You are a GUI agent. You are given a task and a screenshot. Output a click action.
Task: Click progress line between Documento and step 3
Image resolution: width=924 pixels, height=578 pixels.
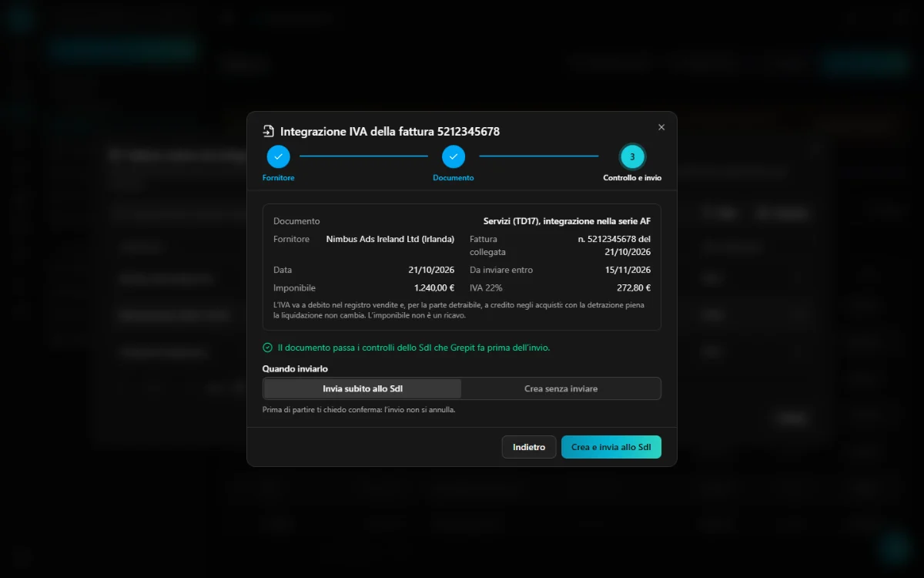pos(539,156)
